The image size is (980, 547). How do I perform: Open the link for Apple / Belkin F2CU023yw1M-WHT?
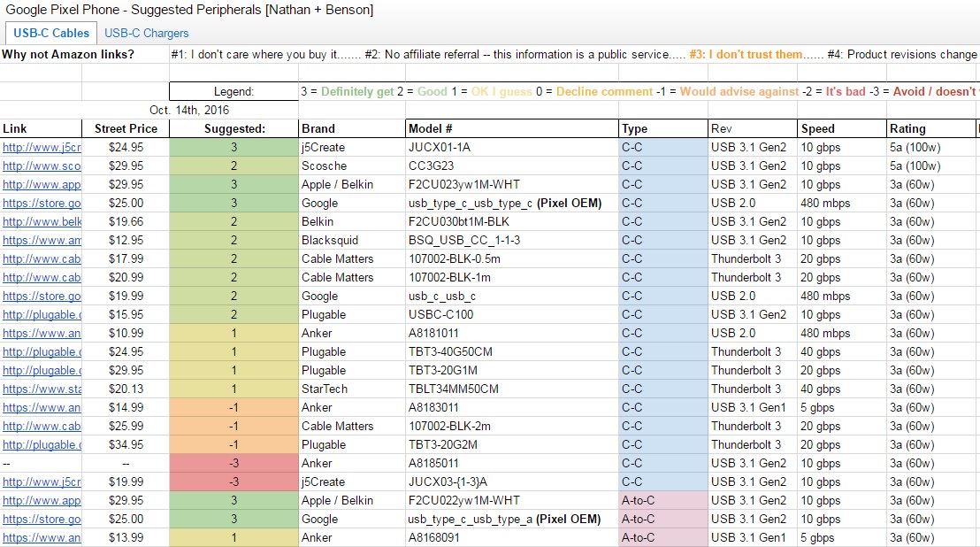pyautogui.click(x=42, y=184)
